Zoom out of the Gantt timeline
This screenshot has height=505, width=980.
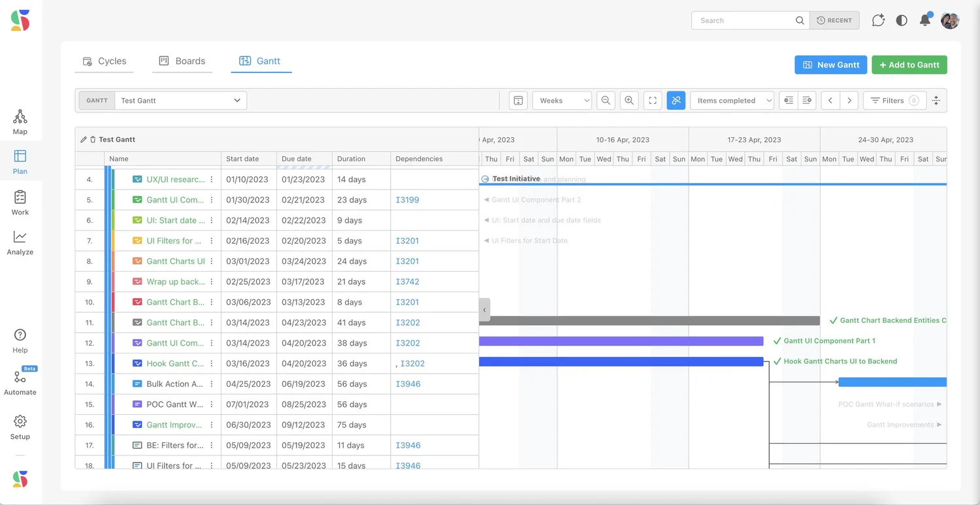[606, 100]
